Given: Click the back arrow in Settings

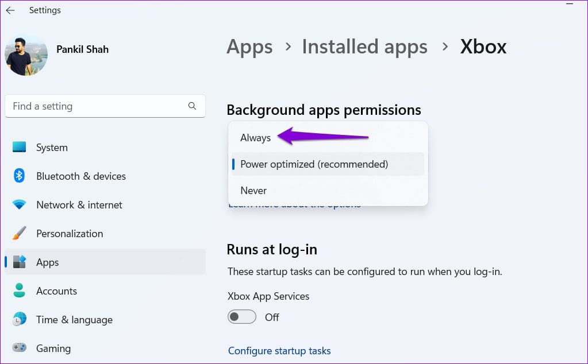Looking at the screenshot, I should point(10,10).
